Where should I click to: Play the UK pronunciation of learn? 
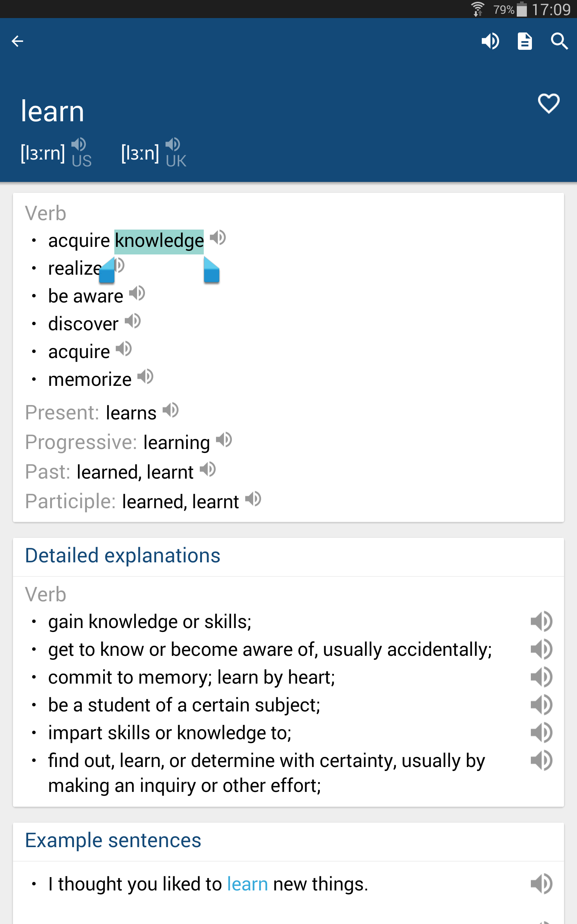click(x=173, y=145)
